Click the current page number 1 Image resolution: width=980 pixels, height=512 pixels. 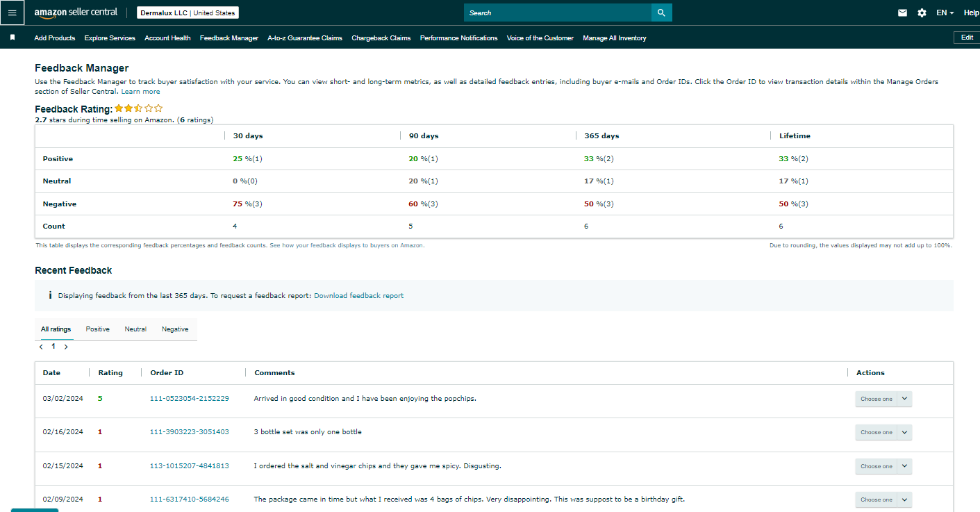(x=53, y=346)
